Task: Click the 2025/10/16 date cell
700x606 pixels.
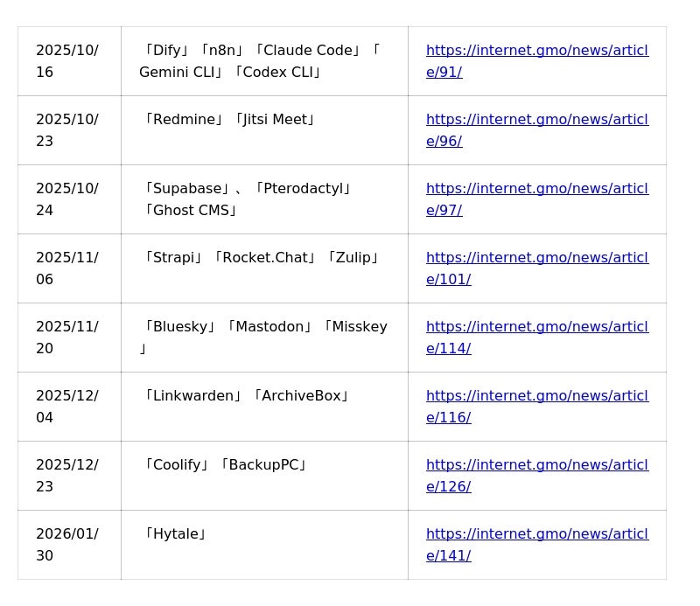Action: pyautogui.click(x=67, y=61)
